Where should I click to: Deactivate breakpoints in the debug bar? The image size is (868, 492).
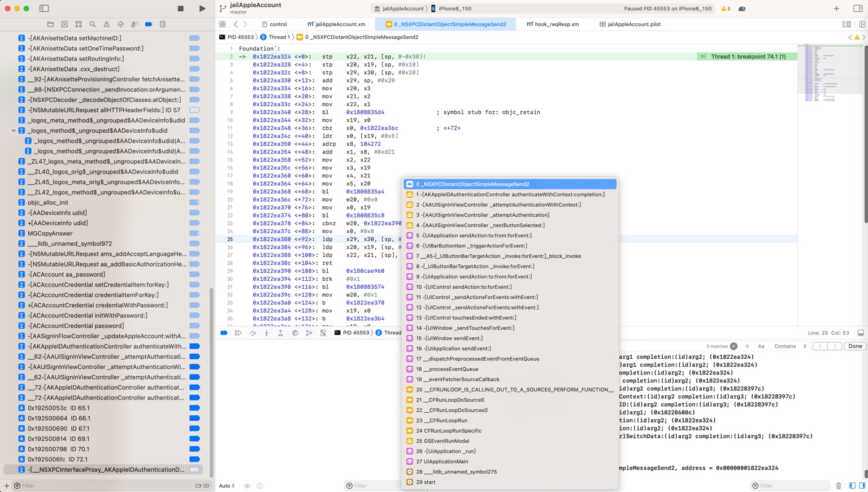(224, 333)
